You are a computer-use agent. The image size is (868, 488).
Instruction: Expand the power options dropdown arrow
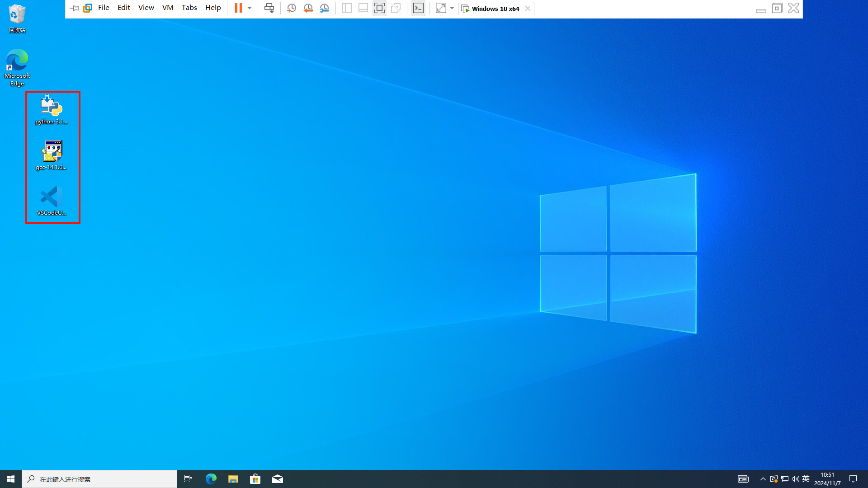click(x=250, y=8)
